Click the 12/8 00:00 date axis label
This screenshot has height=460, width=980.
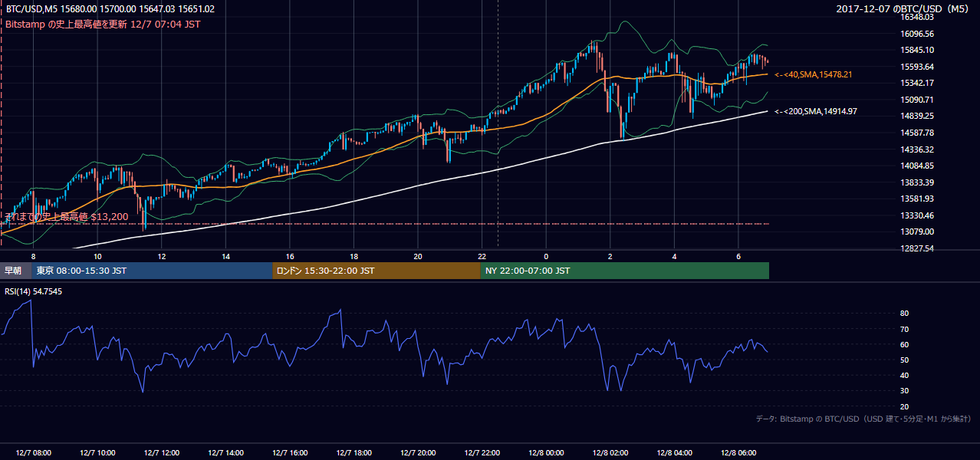(x=547, y=453)
